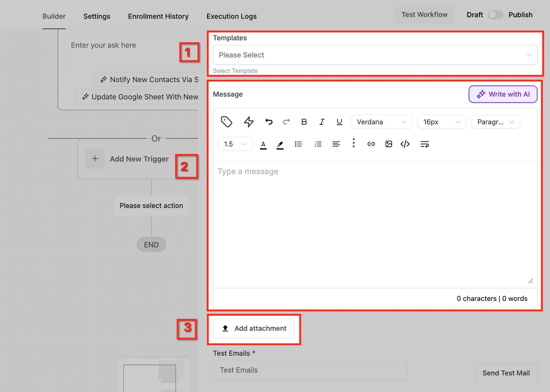
Task: Toggle the Draft/Publish switch
Action: click(495, 15)
